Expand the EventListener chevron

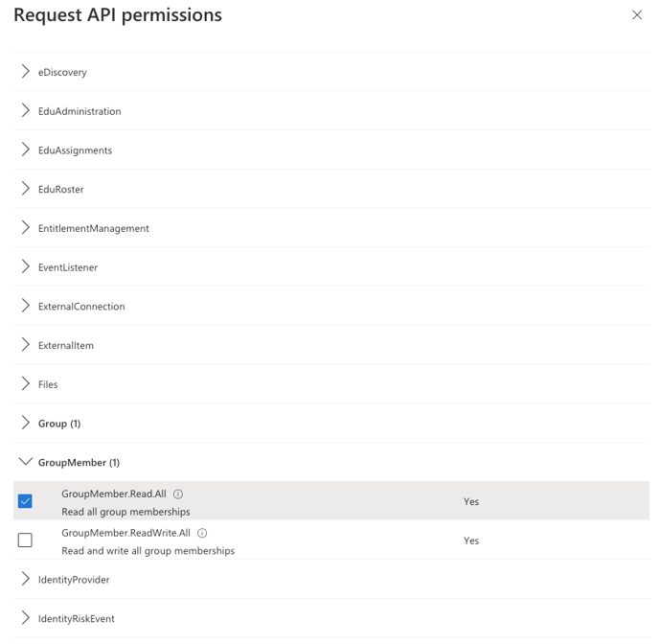coord(26,267)
